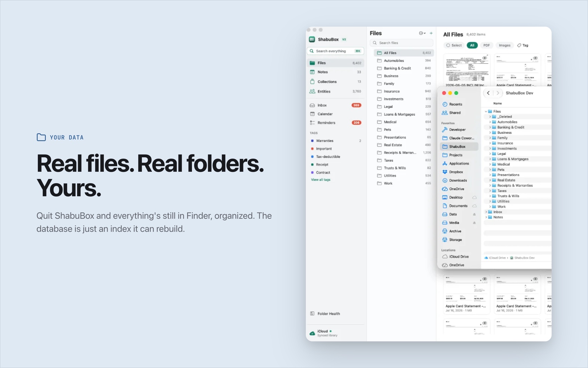Switch to the All filter tab

click(472, 45)
